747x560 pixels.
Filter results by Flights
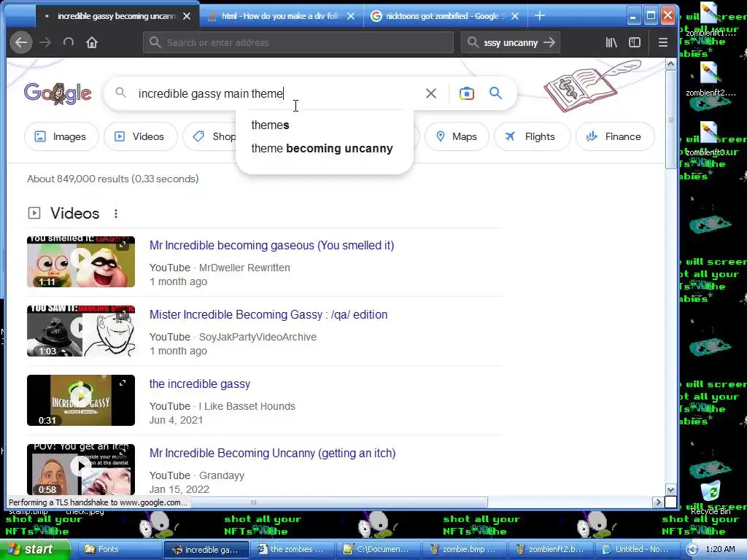pyautogui.click(x=532, y=136)
